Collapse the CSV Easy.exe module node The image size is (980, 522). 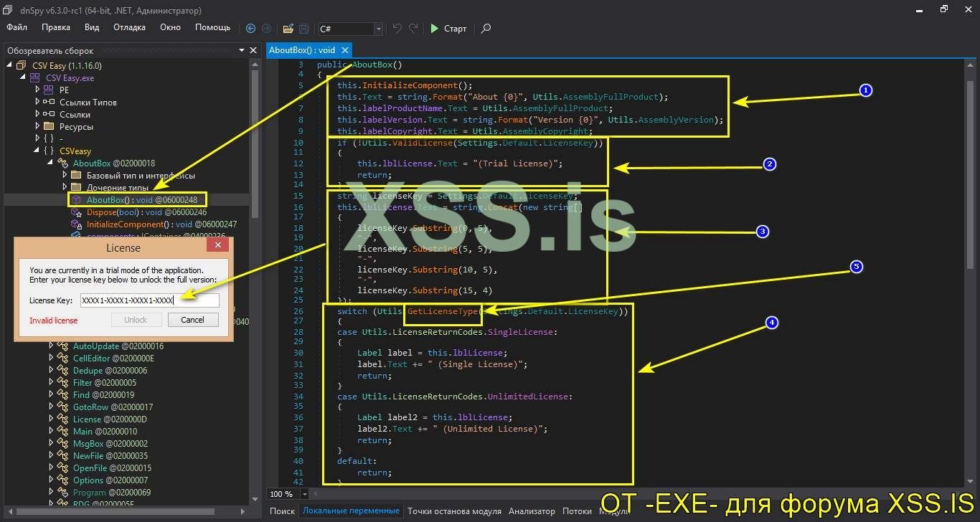(x=24, y=77)
